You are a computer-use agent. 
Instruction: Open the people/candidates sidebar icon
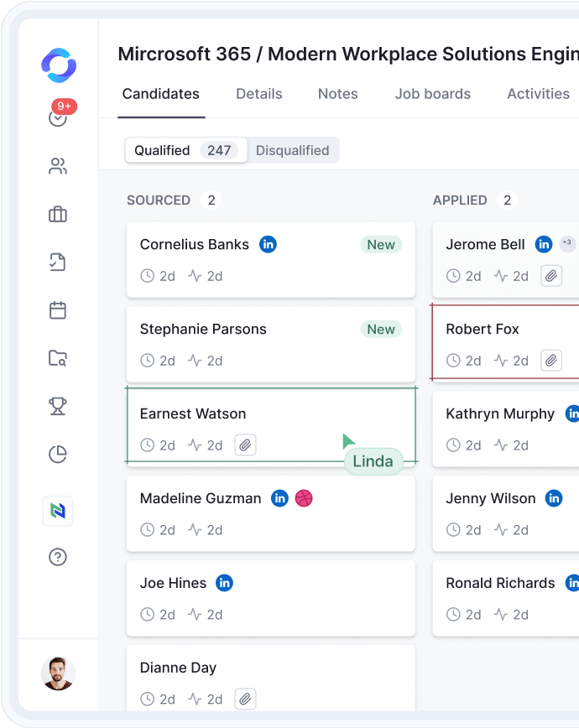pos(58,166)
